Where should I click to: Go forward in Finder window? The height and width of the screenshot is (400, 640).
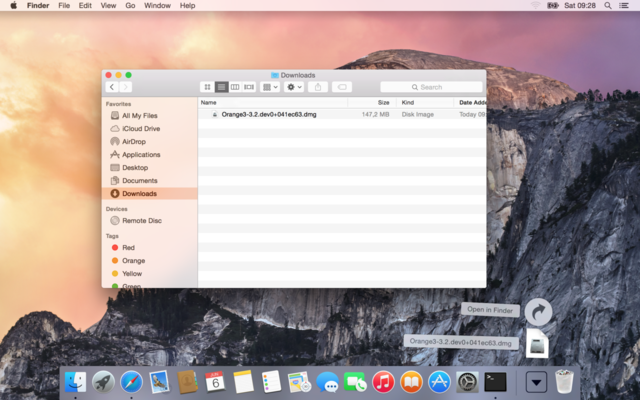(x=126, y=87)
